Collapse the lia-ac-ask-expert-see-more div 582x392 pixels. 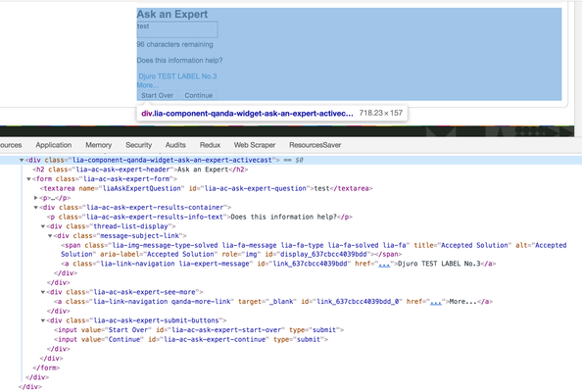pos(43,292)
